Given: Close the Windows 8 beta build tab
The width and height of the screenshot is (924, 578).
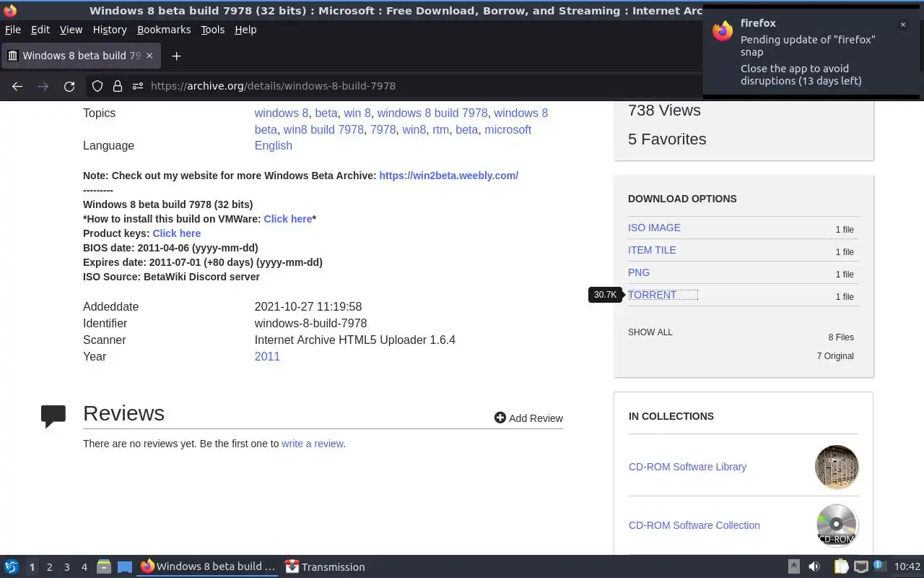Looking at the screenshot, I should coord(149,56).
